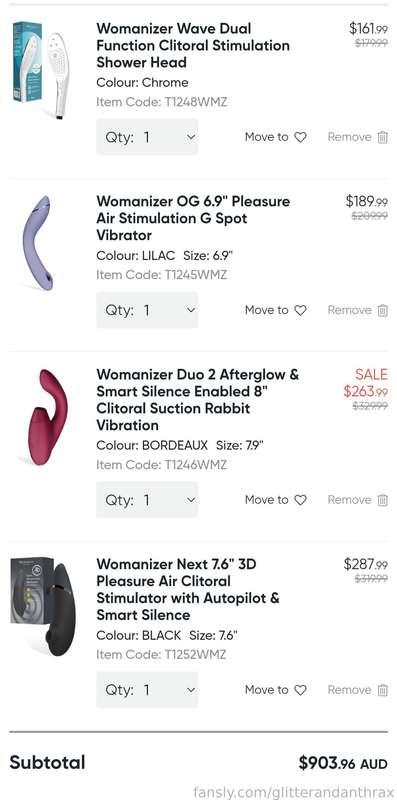Click the trash icon for the Womanizer Next BLACK item
Viewport: 397px width, 800px height.
pyautogui.click(x=382, y=690)
